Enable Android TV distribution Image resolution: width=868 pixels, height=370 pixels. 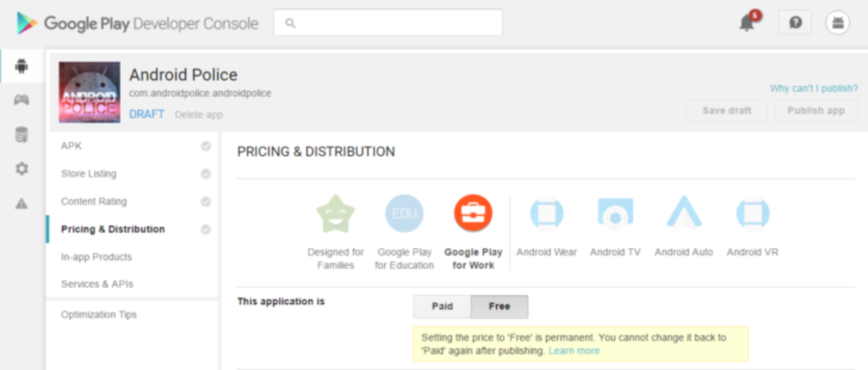coord(615,214)
